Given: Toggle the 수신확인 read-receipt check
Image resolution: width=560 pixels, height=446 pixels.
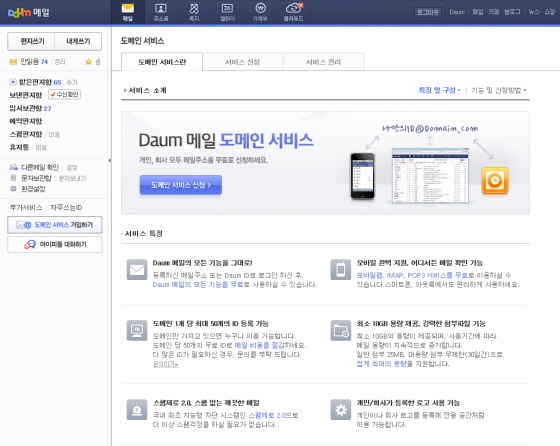Looking at the screenshot, I should tap(65, 95).
